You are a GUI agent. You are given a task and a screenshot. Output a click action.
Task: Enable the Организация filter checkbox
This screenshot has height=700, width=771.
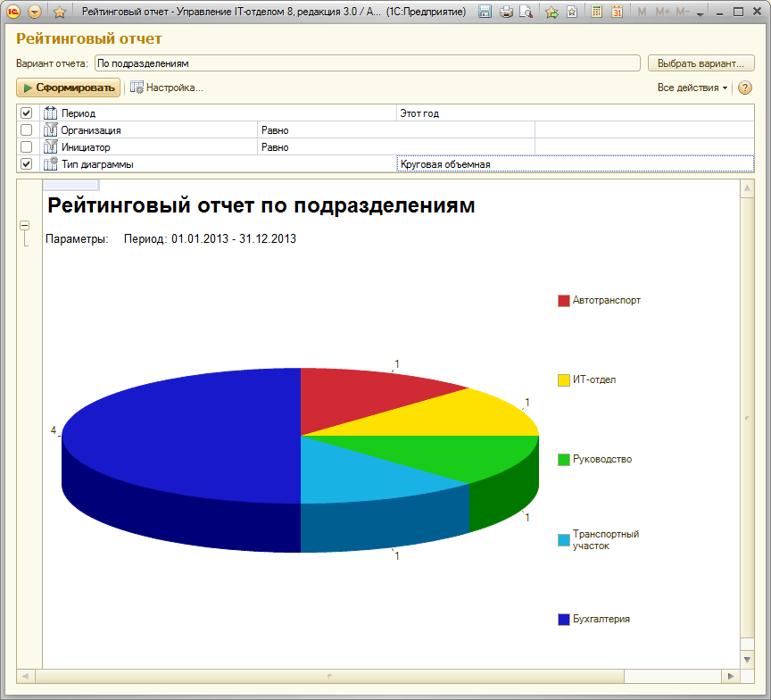point(27,130)
